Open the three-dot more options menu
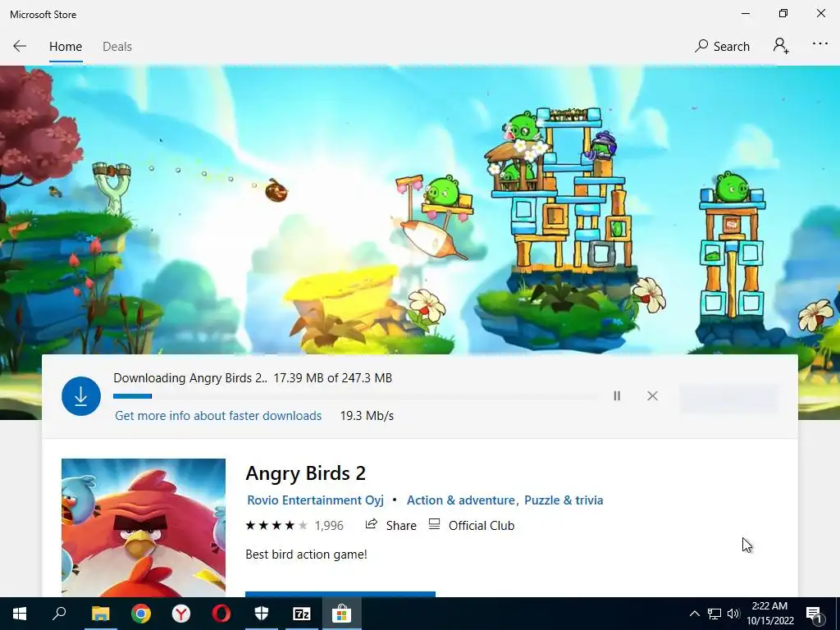This screenshot has width=840, height=630. point(820,44)
